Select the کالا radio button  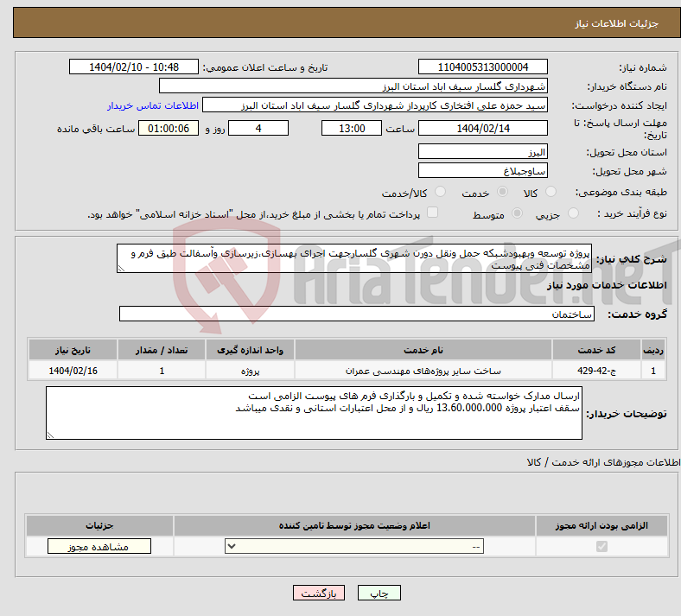[551, 192]
